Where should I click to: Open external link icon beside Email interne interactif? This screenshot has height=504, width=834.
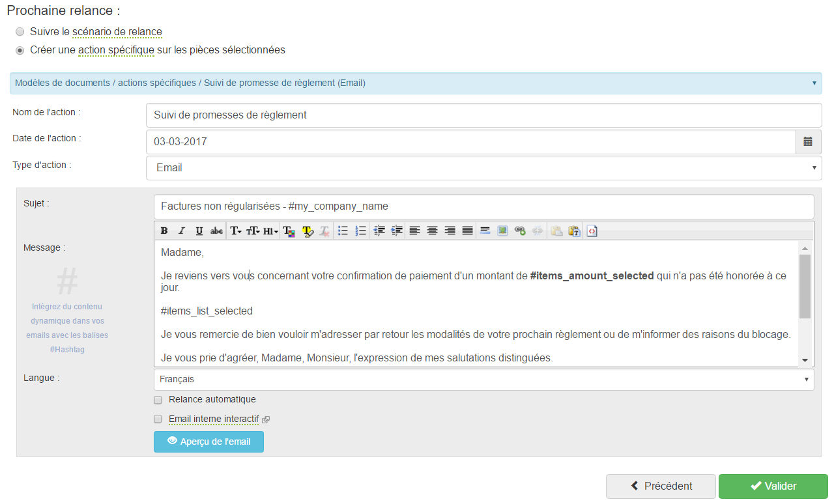click(266, 420)
